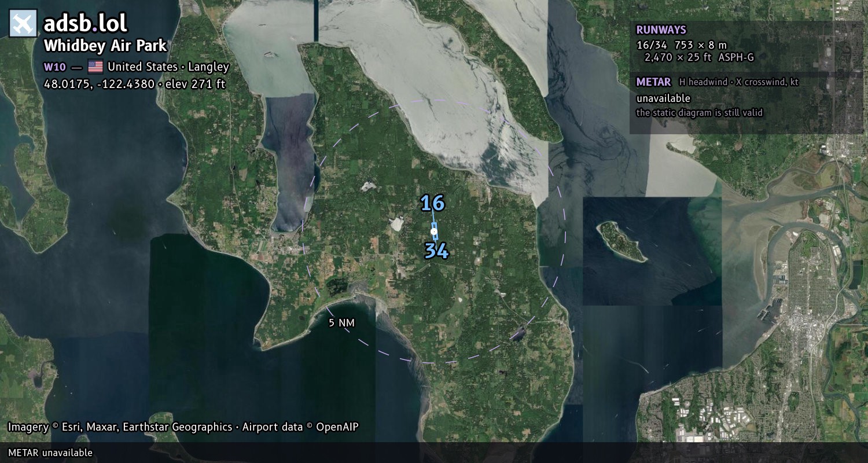The height and width of the screenshot is (463, 868).
Task: Click the United States flag icon
Action: pyautogui.click(x=95, y=67)
